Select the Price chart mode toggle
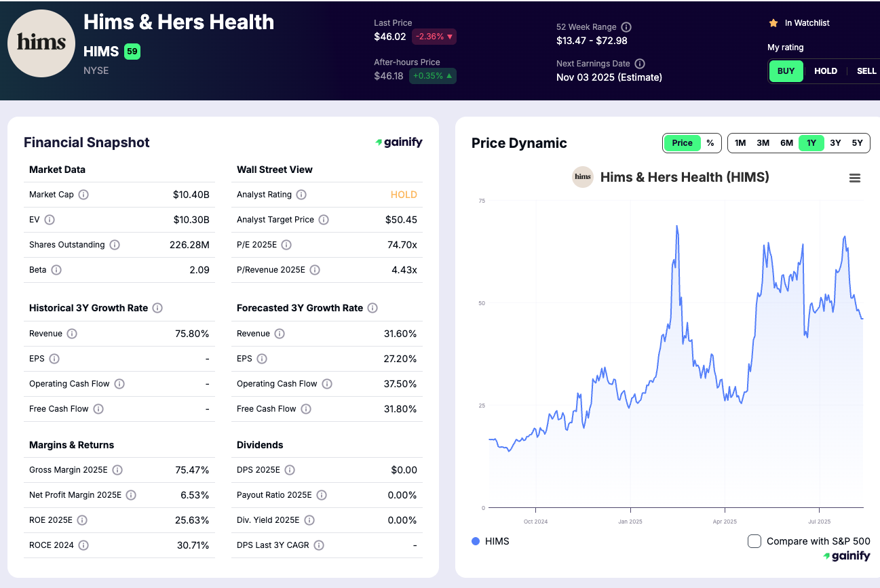This screenshot has width=880, height=588. [x=682, y=143]
